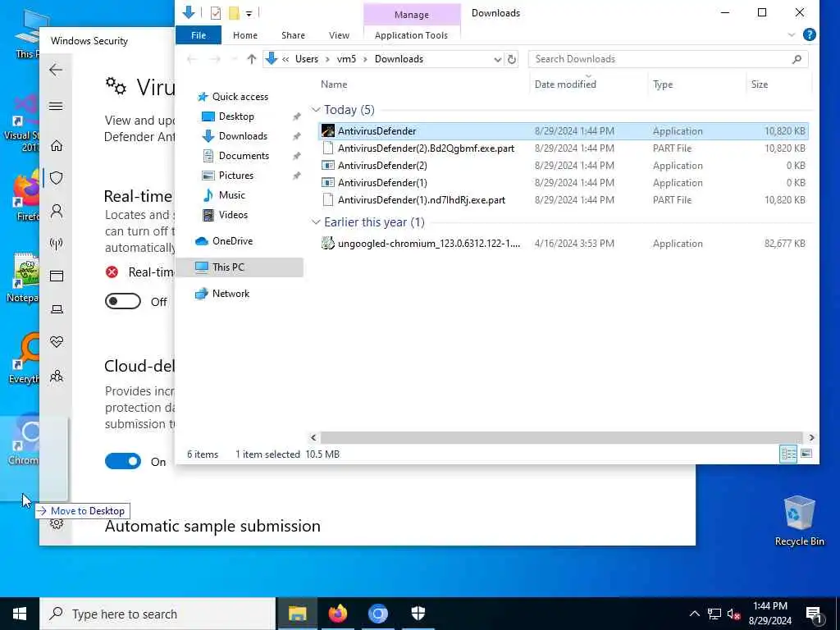Open the Home icon in the Windows Security sidebar
This screenshot has width=840, height=630.
pyautogui.click(x=57, y=145)
